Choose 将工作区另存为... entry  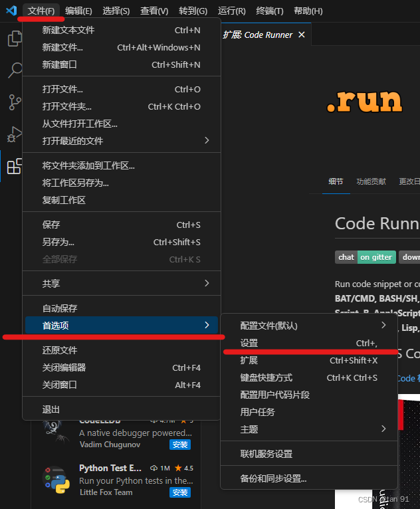[122, 183]
